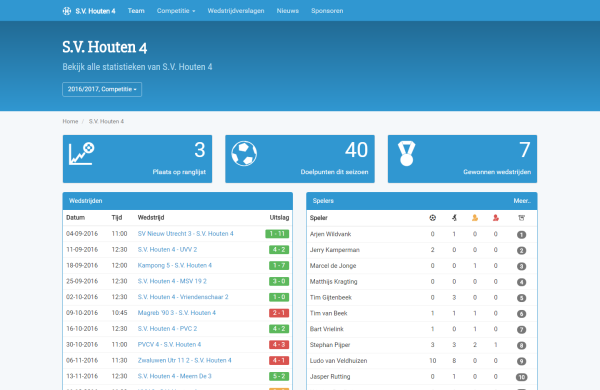Click the Home breadcrumb link
Screen dimensions: 600x390
[x=70, y=121]
